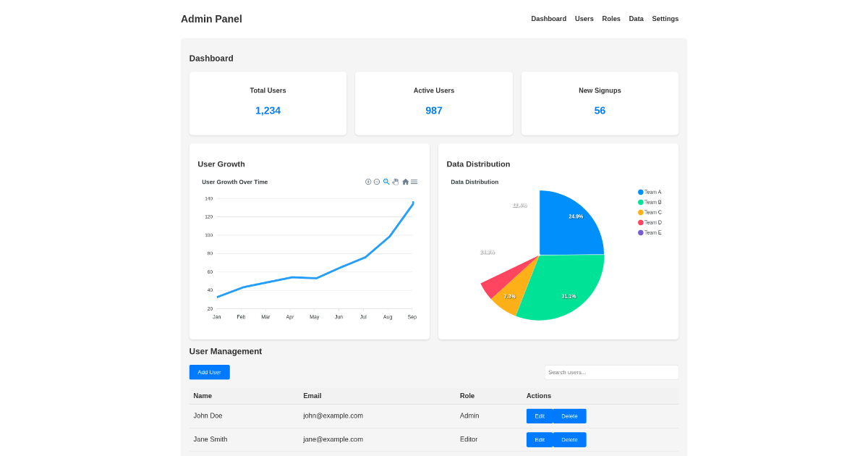Click the Admin Panel title link

click(211, 19)
